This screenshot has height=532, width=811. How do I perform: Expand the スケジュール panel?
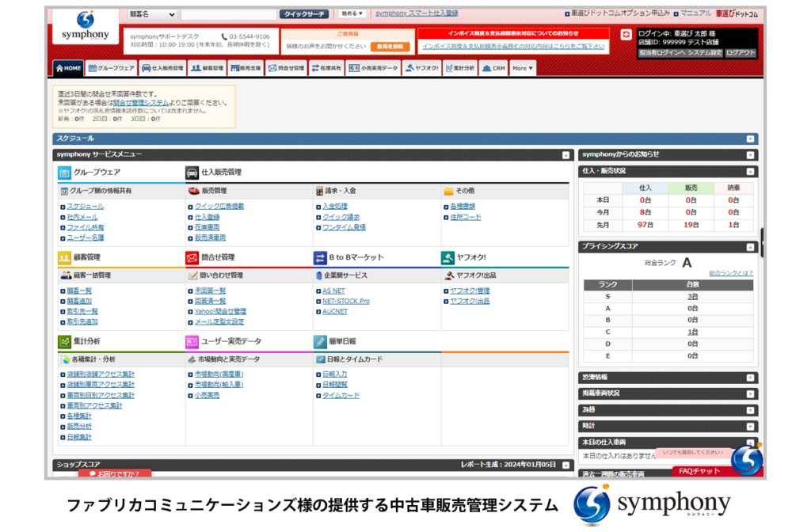click(x=750, y=139)
